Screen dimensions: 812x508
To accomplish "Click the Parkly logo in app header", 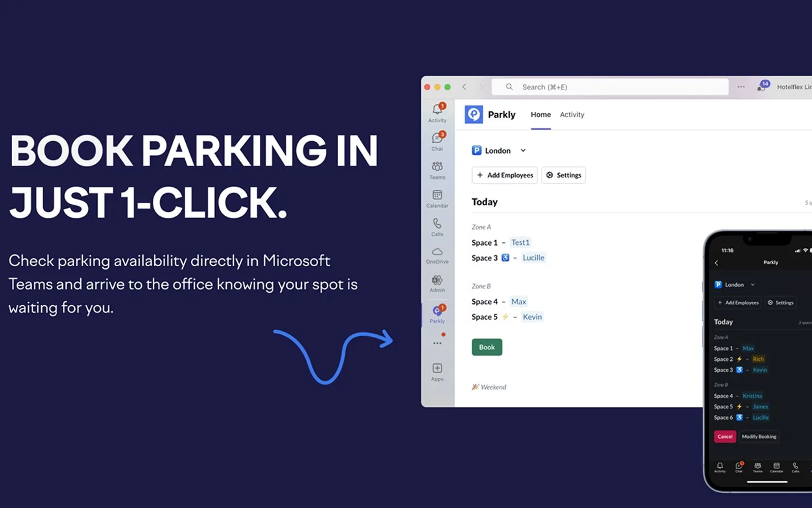I will (x=473, y=114).
